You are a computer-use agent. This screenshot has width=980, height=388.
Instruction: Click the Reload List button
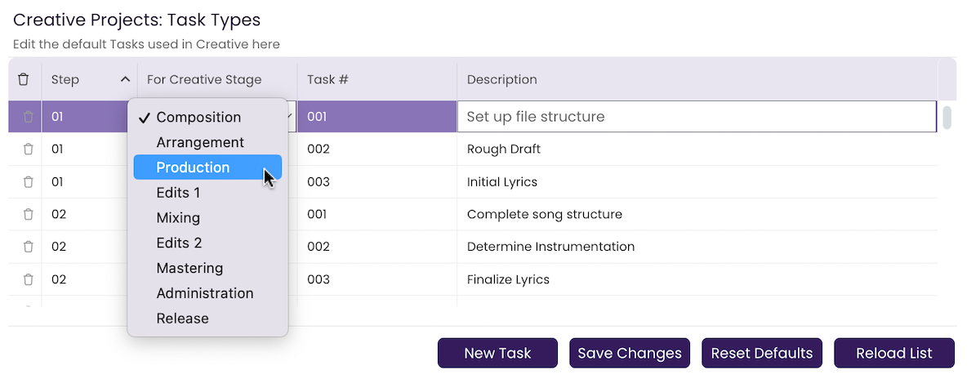[x=894, y=353]
